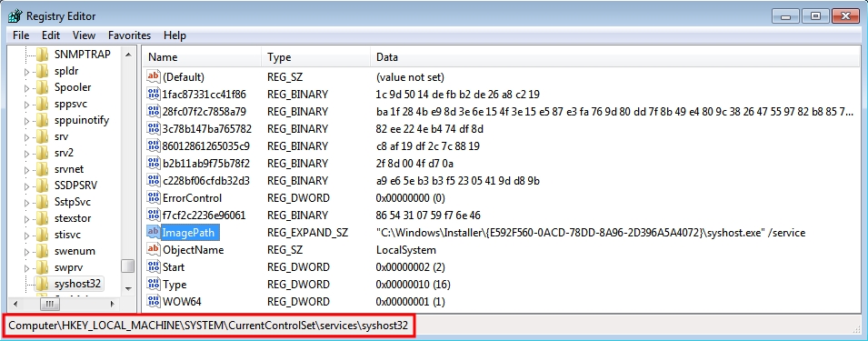Expand the SstpSvc tree node
Screen dimensions: 868x341
point(26,202)
